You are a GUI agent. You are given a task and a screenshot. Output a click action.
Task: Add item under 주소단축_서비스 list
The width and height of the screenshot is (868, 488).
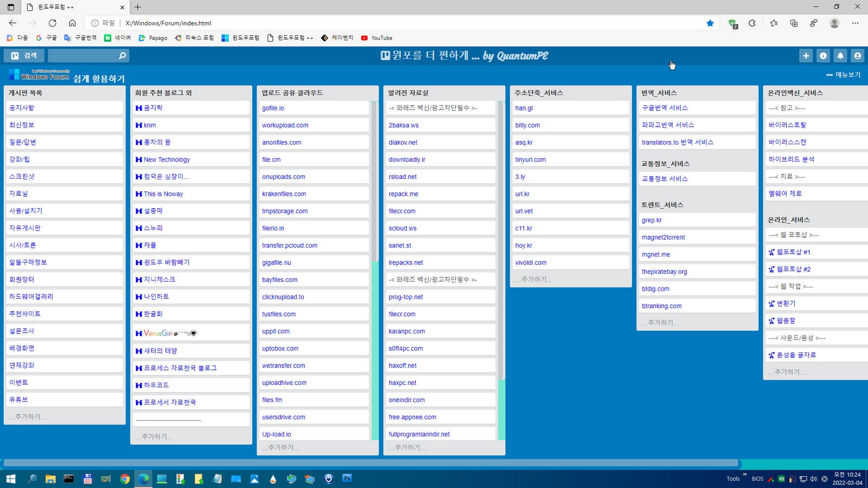533,279
